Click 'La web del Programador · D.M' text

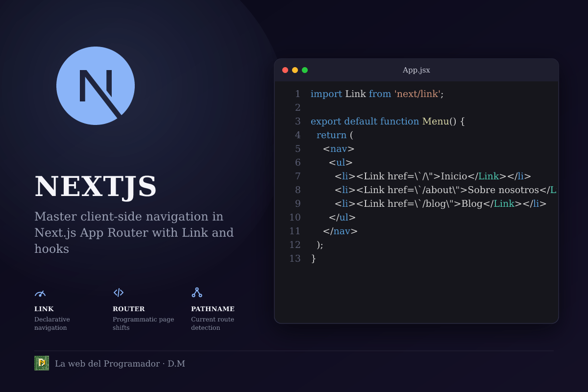120,364
